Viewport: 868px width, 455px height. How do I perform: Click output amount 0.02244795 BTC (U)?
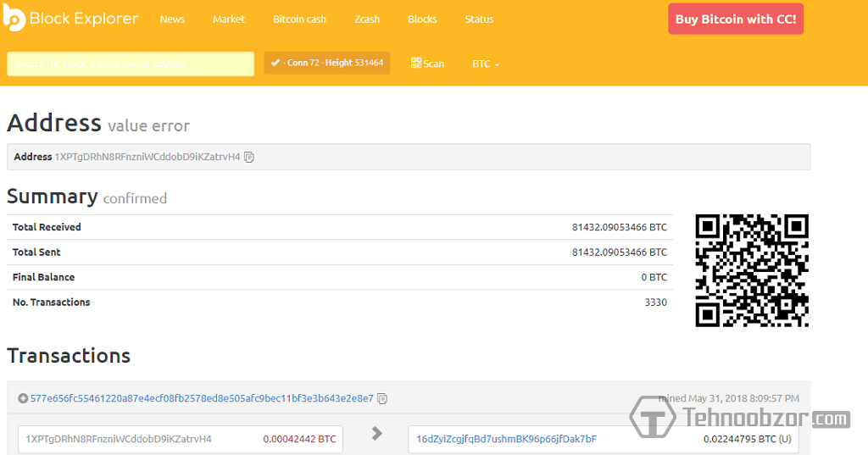point(748,439)
